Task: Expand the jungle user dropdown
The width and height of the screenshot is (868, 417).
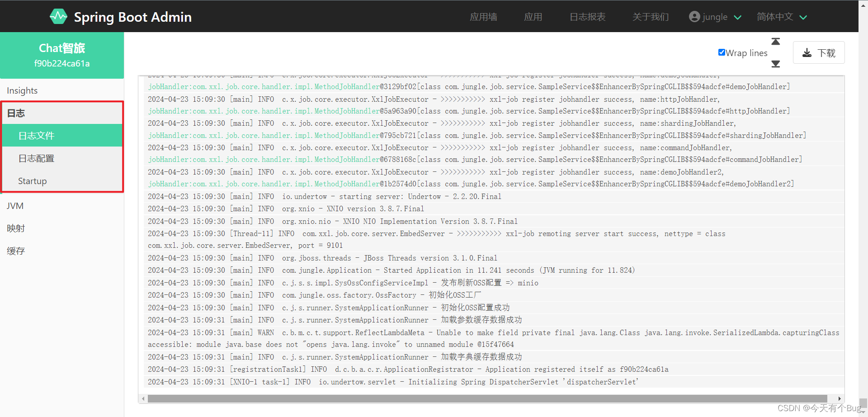Action: point(739,17)
